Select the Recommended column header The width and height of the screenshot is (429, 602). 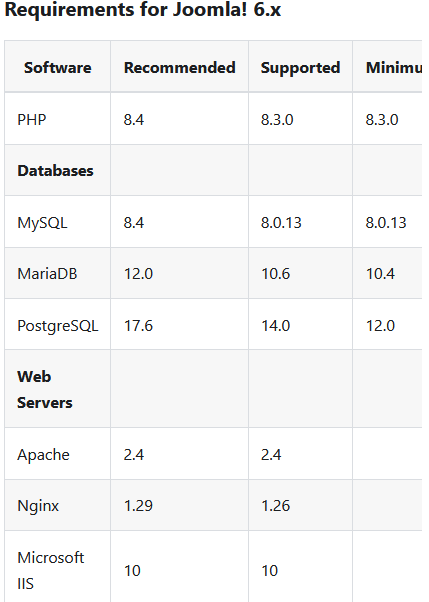[x=179, y=68]
